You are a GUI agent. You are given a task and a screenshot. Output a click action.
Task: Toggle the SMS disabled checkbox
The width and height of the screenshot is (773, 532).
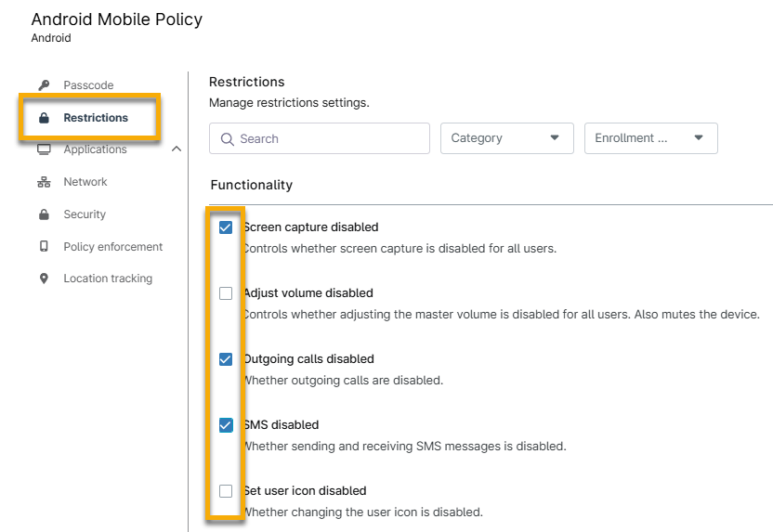(x=226, y=425)
